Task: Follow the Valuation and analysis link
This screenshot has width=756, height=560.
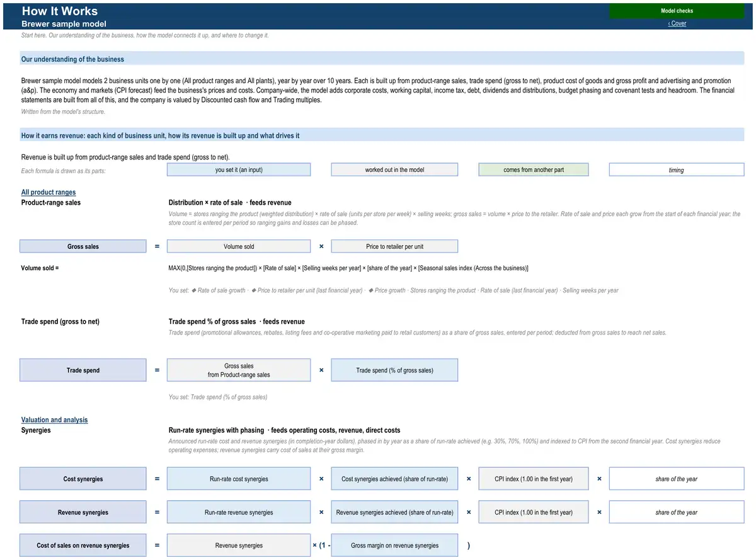Action: [55, 420]
